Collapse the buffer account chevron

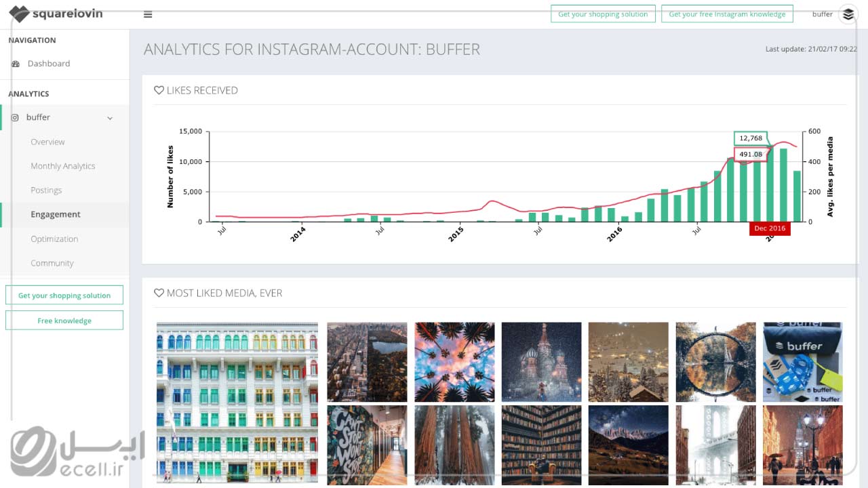pos(110,118)
